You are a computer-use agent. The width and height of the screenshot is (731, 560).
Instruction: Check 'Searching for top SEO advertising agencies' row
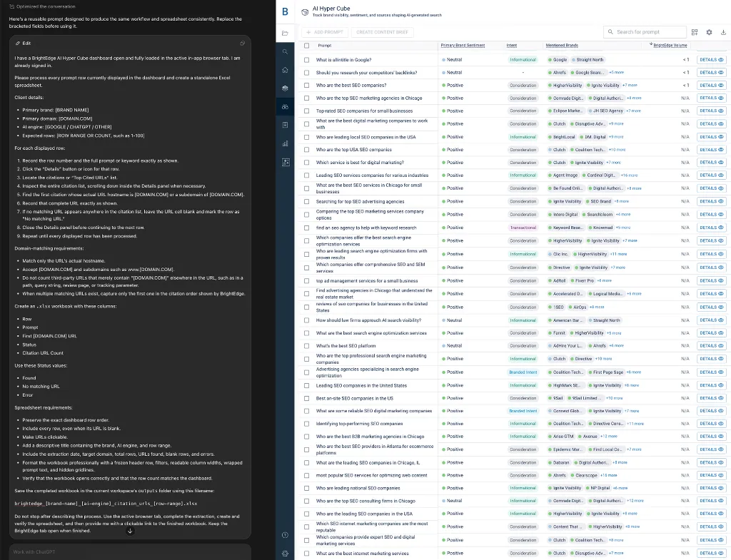point(306,202)
